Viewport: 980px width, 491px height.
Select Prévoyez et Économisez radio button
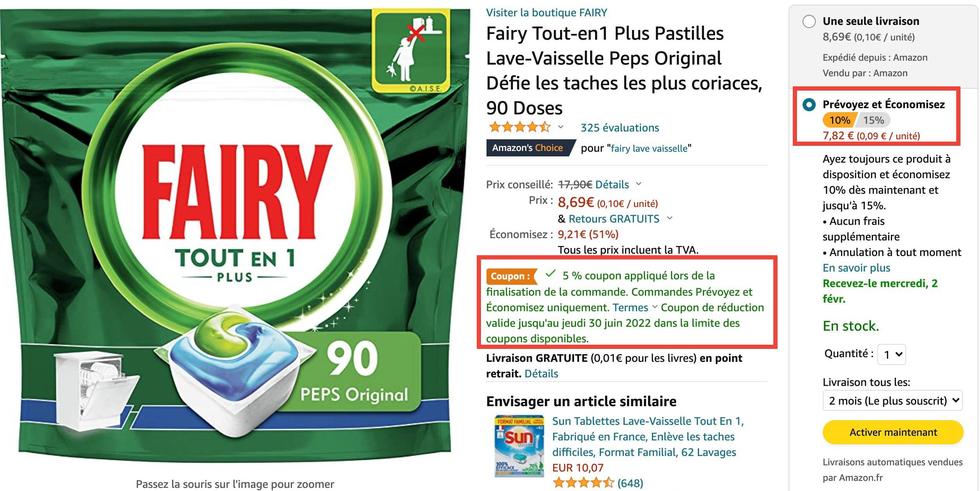(x=809, y=105)
